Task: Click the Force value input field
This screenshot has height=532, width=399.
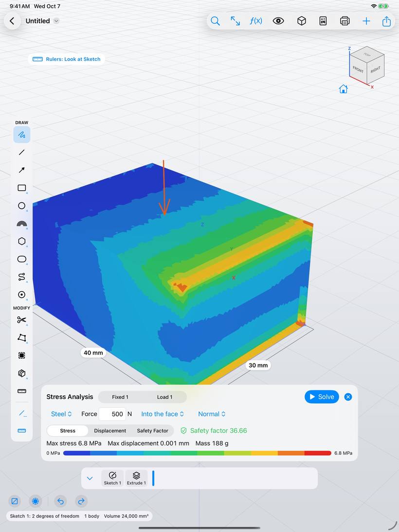Action: pyautogui.click(x=112, y=414)
